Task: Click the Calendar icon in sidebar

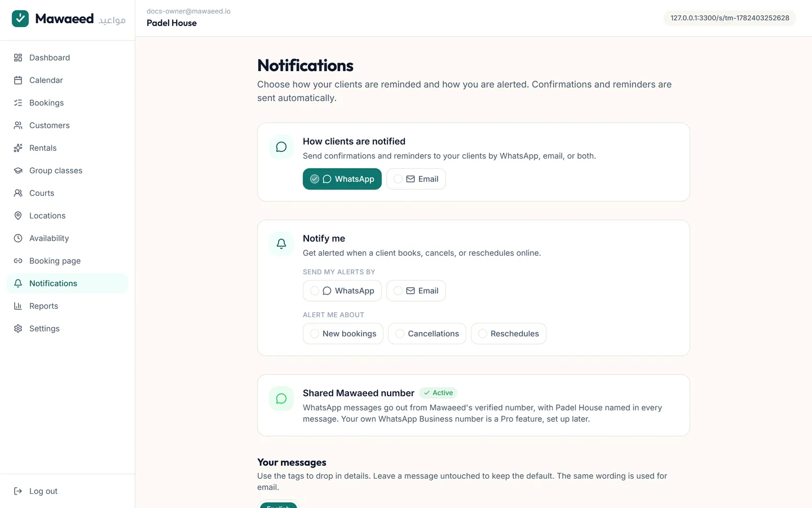Action: [18, 80]
